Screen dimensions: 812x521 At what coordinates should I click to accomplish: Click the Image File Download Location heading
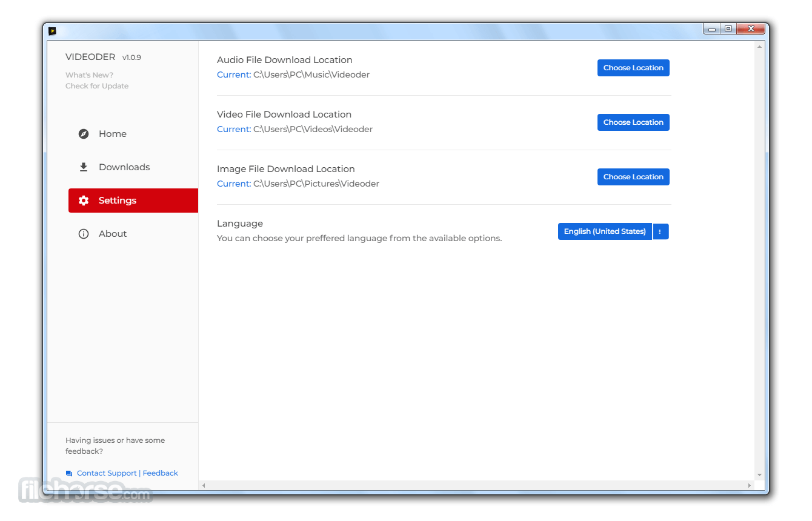point(286,169)
